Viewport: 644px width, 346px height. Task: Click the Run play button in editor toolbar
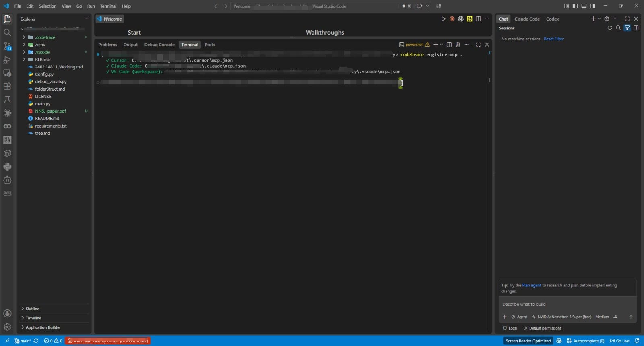(x=443, y=19)
